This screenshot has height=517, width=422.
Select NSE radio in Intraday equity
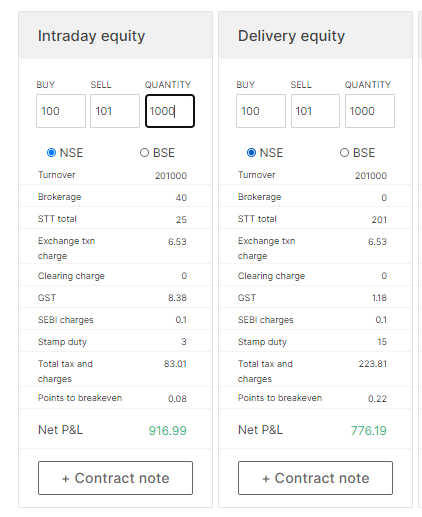pos(51,153)
